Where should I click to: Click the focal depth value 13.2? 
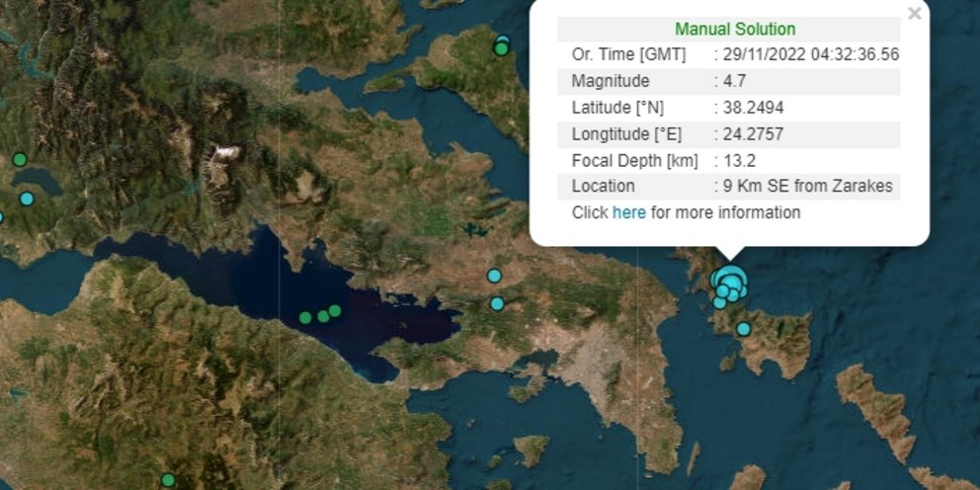(x=739, y=161)
